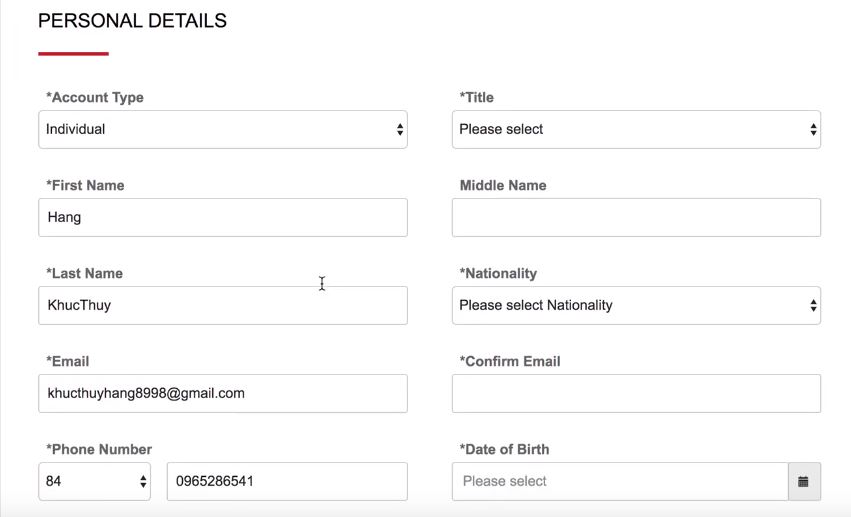Click the arrows on country code select

tap(143, 481)
